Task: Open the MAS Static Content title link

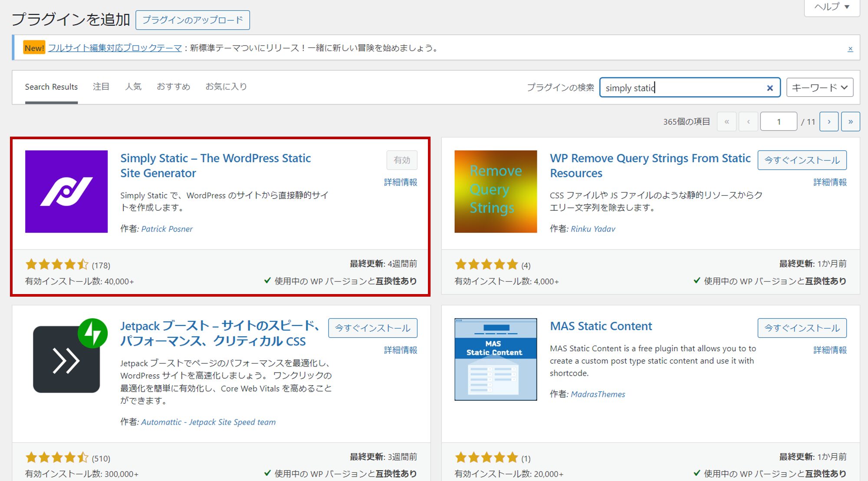Action: 601,326
